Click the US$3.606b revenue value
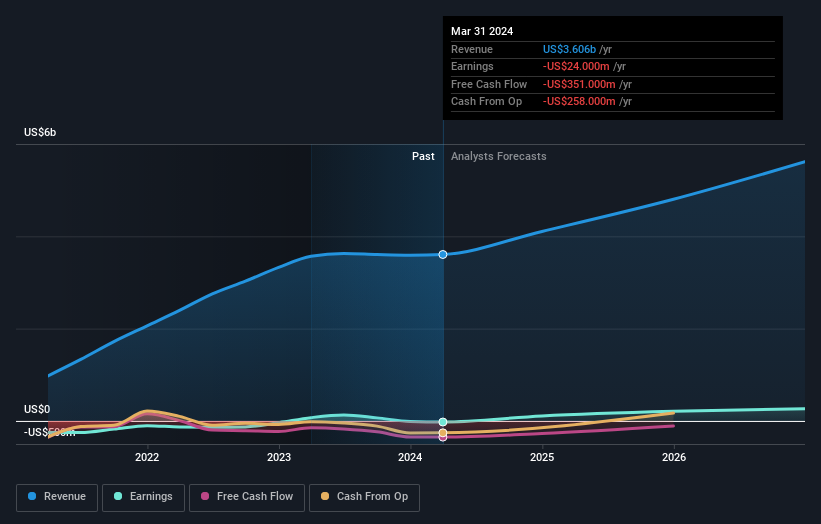The image size is (821, 524). 569,49
